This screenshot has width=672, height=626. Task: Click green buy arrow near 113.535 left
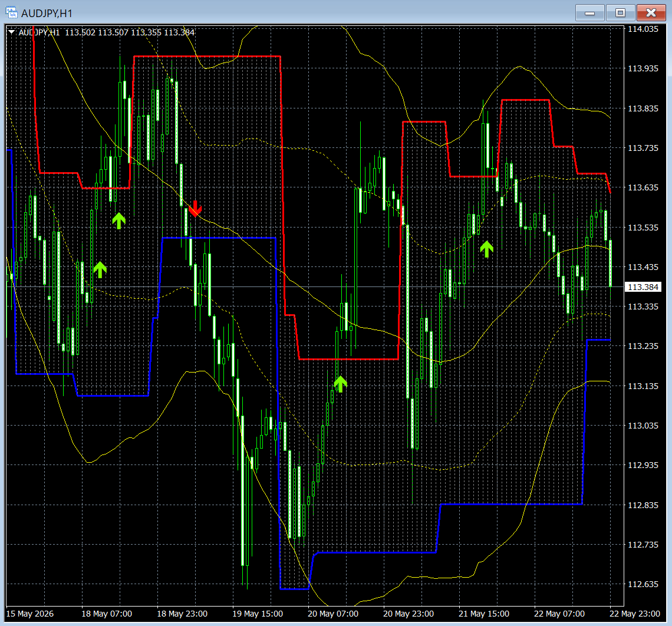118,220
